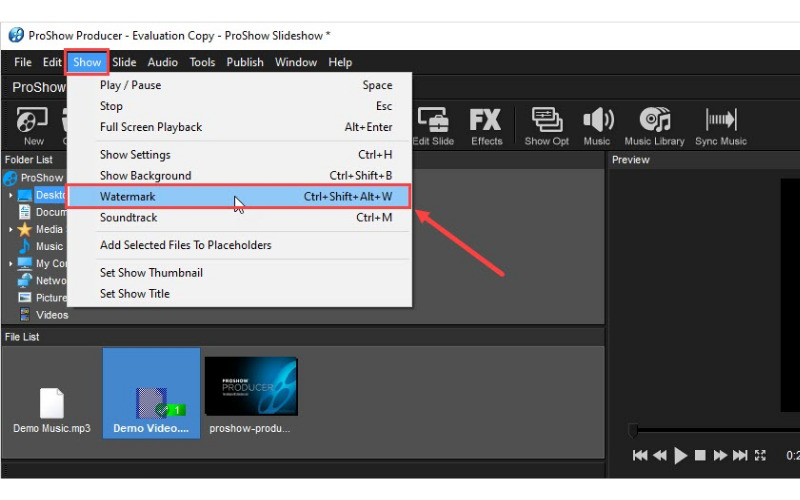Choose Add Selected Files To Placeholders

(239, 245)
